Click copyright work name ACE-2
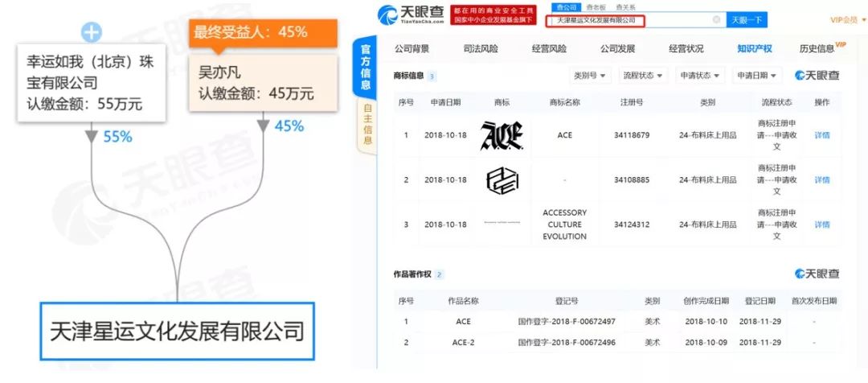 pos(464,343)
